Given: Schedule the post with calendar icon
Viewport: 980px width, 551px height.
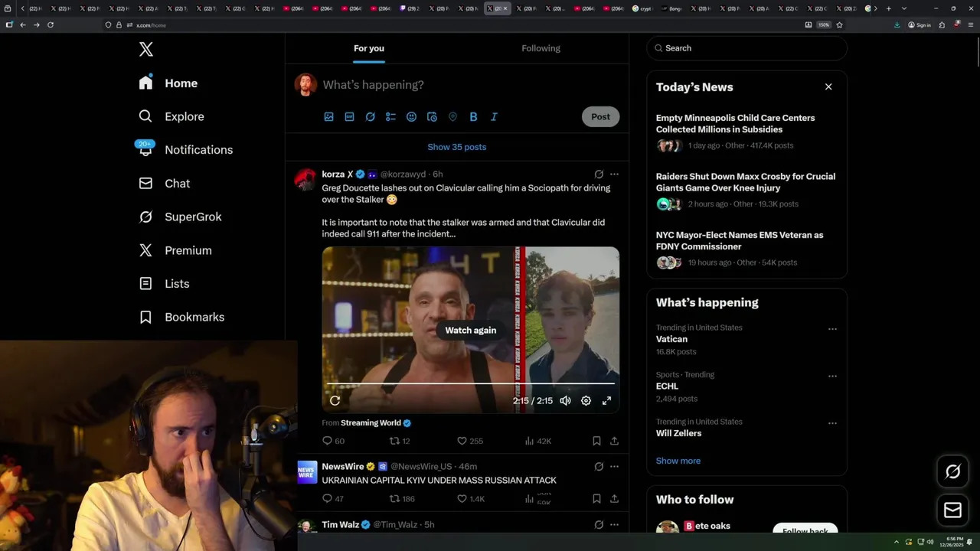Looking at the screenshot, I should point(432,117).
